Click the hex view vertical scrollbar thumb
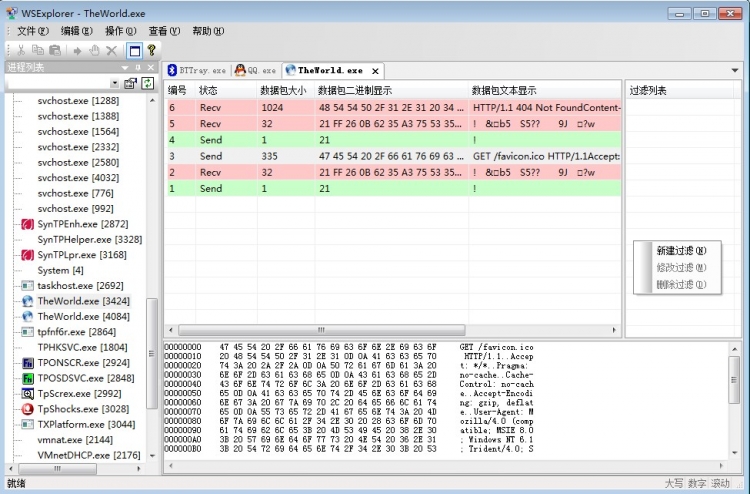The height and width of the screenshot is (494, 750). tap(734, 380)
